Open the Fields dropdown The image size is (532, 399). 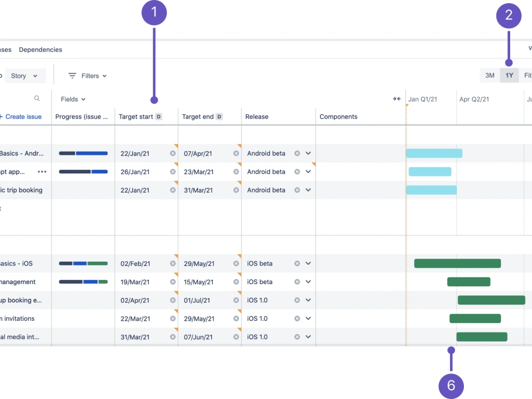coord(72,99)
